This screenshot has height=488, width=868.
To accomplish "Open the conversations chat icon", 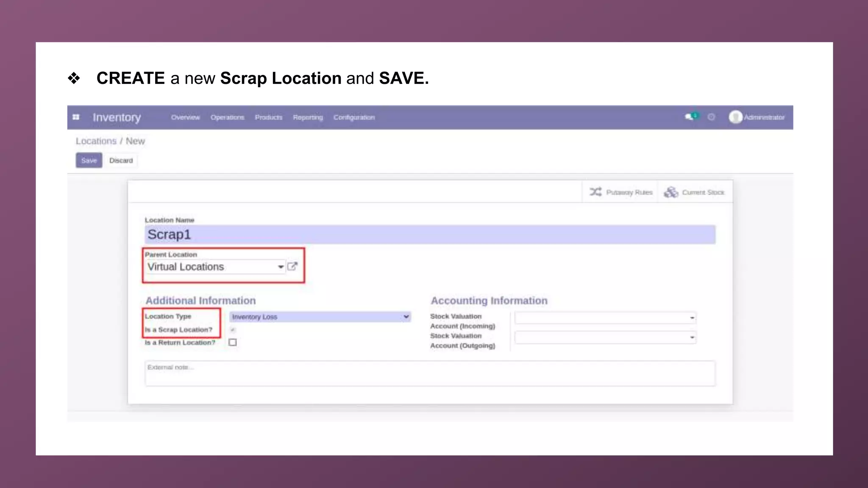I will click(x=690, y=117).
